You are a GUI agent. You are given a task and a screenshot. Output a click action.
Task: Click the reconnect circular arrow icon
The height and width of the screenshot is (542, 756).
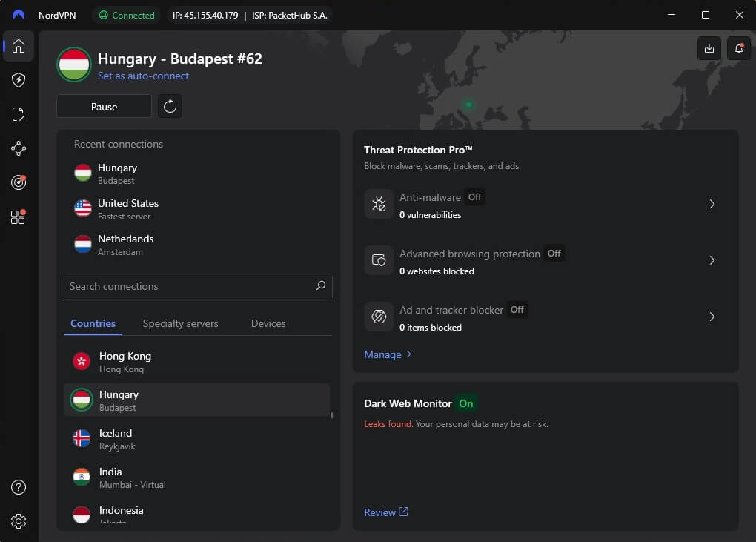pos(170,106)
